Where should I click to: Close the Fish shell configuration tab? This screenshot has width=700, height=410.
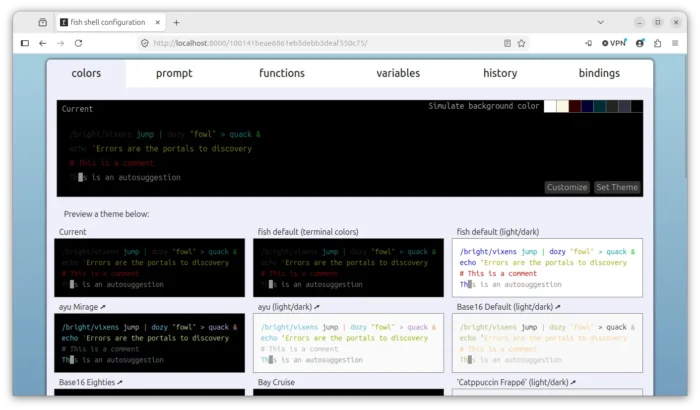[158, 22]
